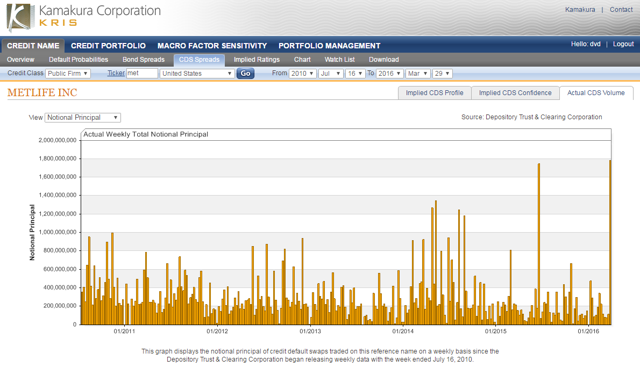Open the CREDIT PORTFOLIO main tab
Viewport: 640px width, 367px height.
[x=108, y=46]
